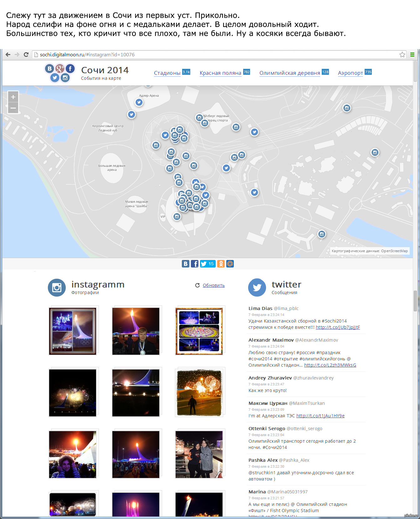Click the Twitter share button showing 15

click(208, 264)
